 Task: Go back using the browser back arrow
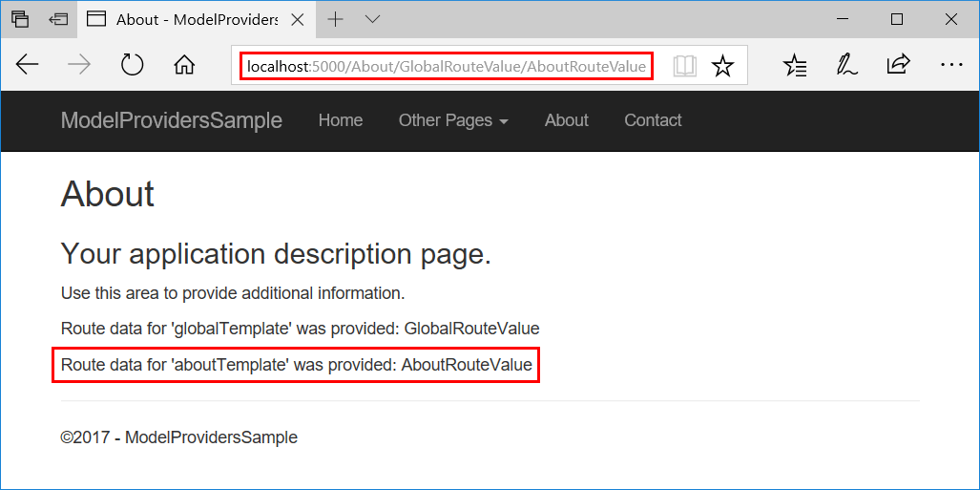coord(27,65)
